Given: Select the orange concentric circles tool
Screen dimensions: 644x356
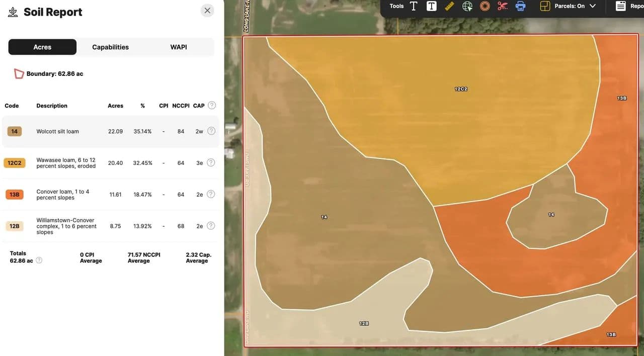Looking at the screenshot, I should 485,6.
